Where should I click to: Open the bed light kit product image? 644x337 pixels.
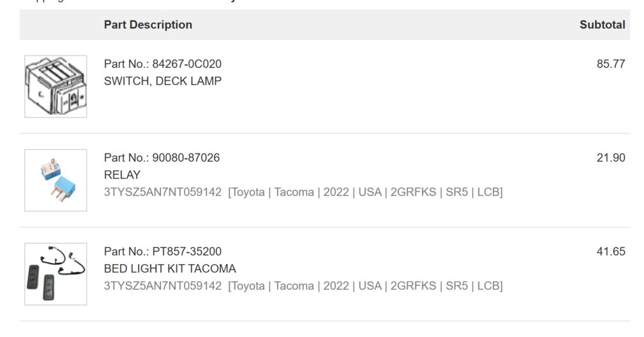tap(56, 274)
